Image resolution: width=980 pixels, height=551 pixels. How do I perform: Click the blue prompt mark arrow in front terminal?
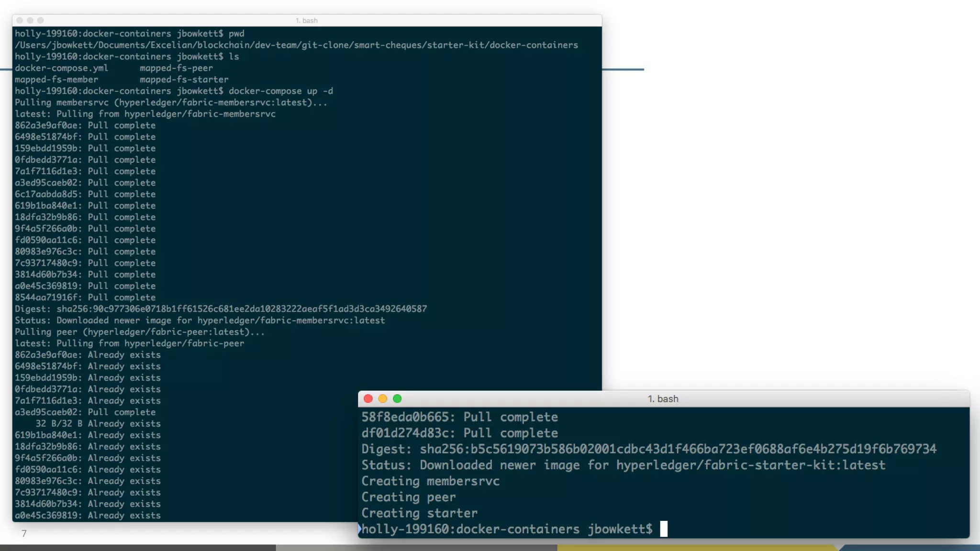(359, 529)
